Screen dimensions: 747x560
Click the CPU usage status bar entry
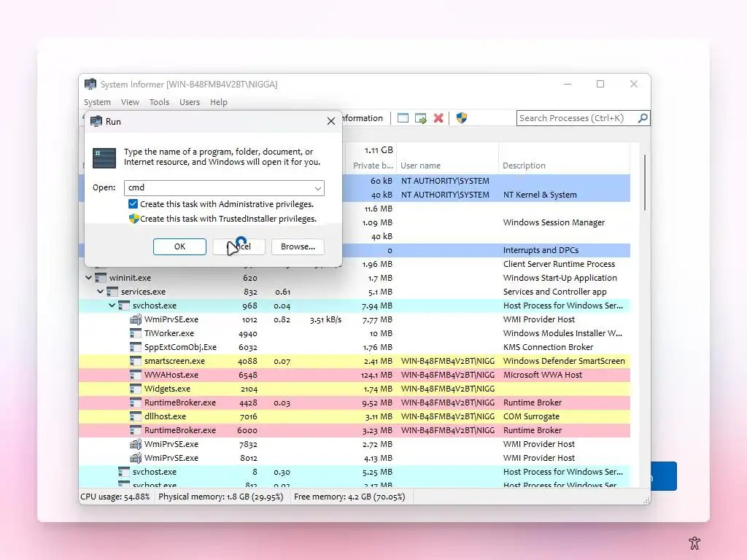point(115,497)
